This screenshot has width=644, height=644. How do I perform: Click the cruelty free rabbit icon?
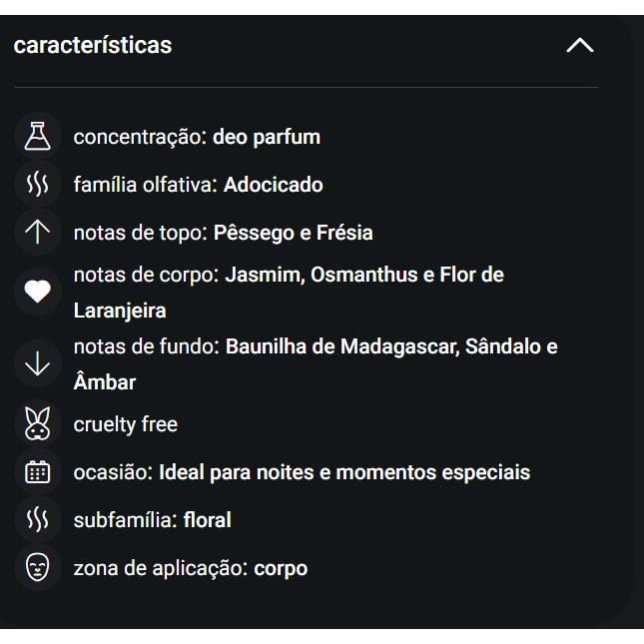pyautogui.click(x=37, y=424)
